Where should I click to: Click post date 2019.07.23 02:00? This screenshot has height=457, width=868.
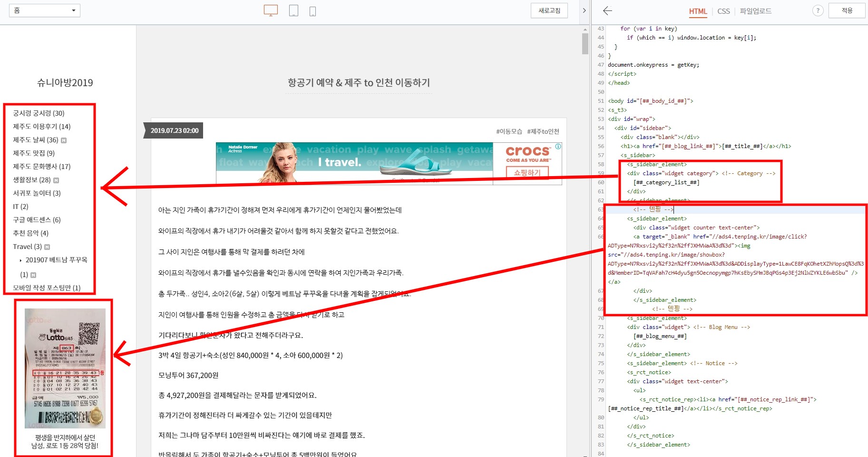click(x=174, y=130)
